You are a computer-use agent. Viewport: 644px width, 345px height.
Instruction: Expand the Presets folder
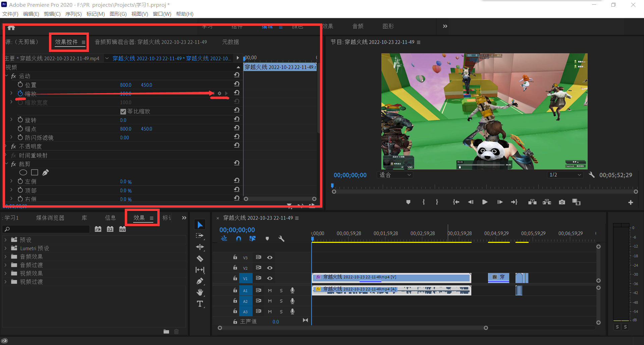[x=5, y=240]
